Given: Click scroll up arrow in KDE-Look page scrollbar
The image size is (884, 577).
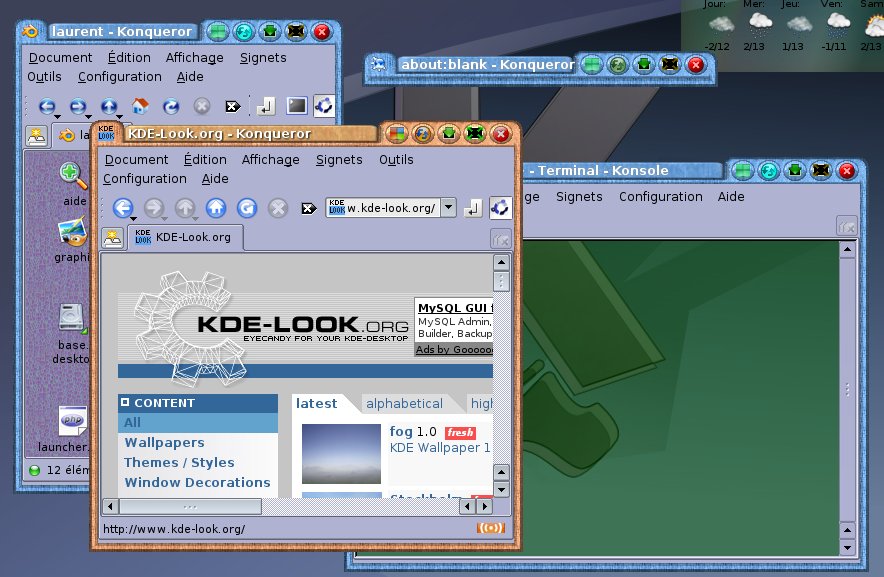Looking at the screenshot, I should [501, 263].
